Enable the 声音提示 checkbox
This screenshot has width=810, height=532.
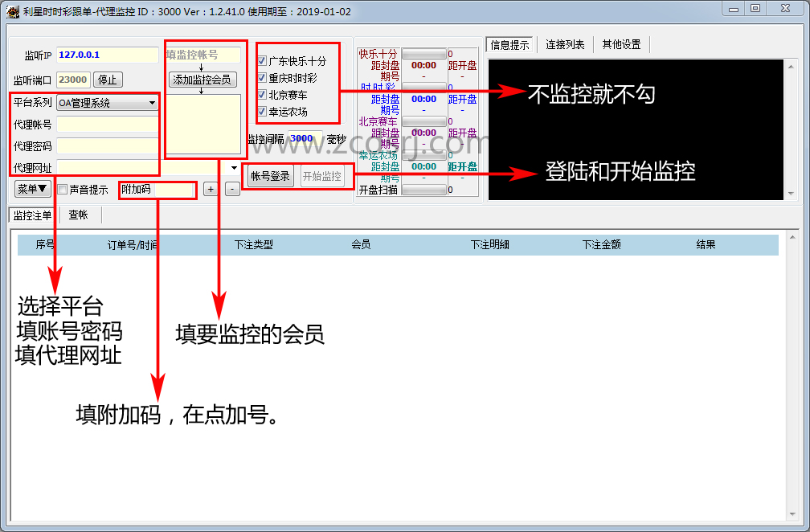point(63,190)
